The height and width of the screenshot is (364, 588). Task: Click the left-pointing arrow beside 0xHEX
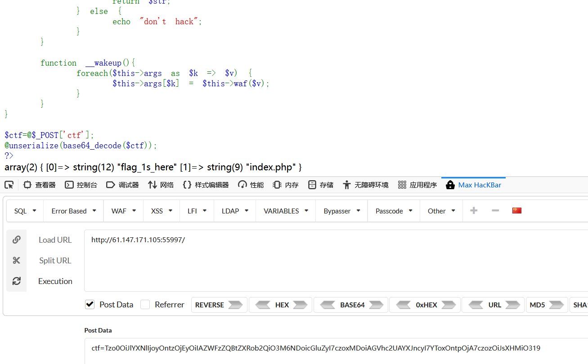(403, 305)
